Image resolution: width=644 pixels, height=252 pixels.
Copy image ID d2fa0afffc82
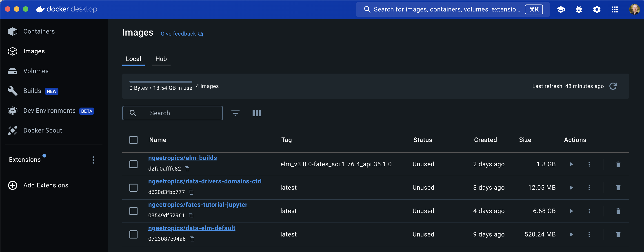point(187,169)
